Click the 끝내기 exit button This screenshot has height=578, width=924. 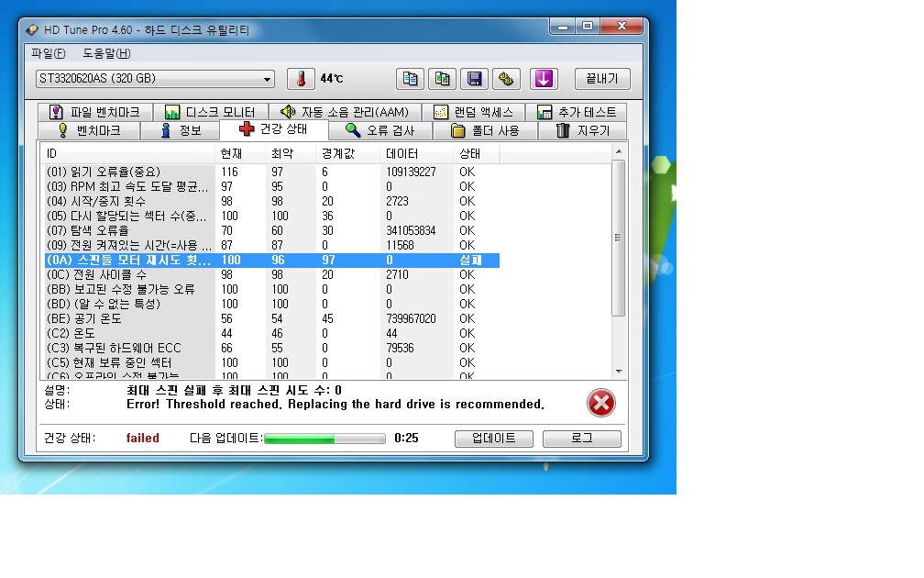tap(602, 79)
